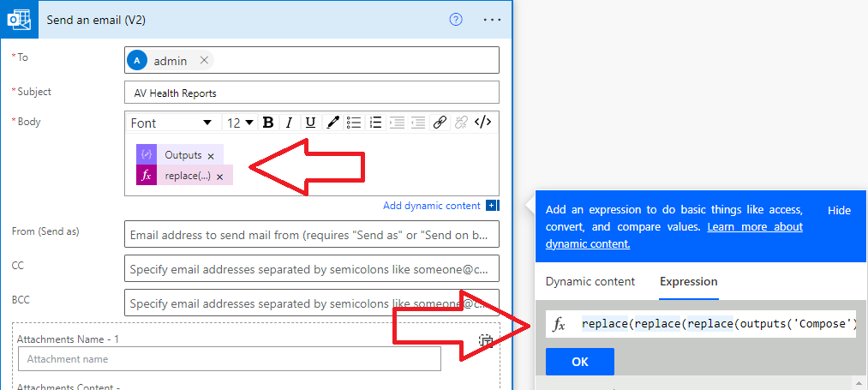
Task: Toggle underline formatting in Body toolbar
Action: click(310, 123)
